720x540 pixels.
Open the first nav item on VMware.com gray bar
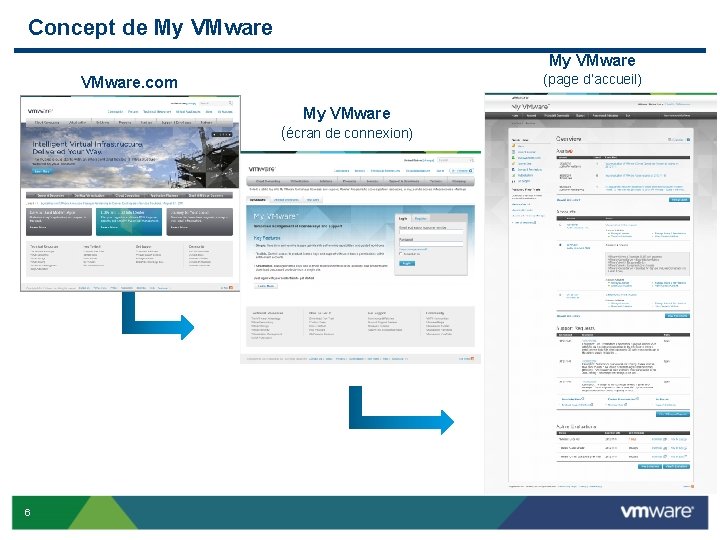[x=47, y=123]
